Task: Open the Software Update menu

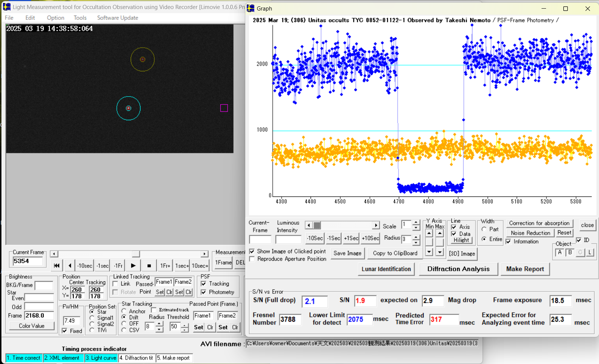Action: click(118, 18)
